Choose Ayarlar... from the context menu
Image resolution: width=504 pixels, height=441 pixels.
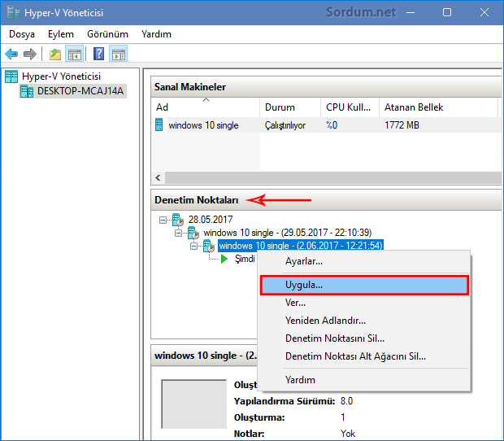tap(364, 261)
